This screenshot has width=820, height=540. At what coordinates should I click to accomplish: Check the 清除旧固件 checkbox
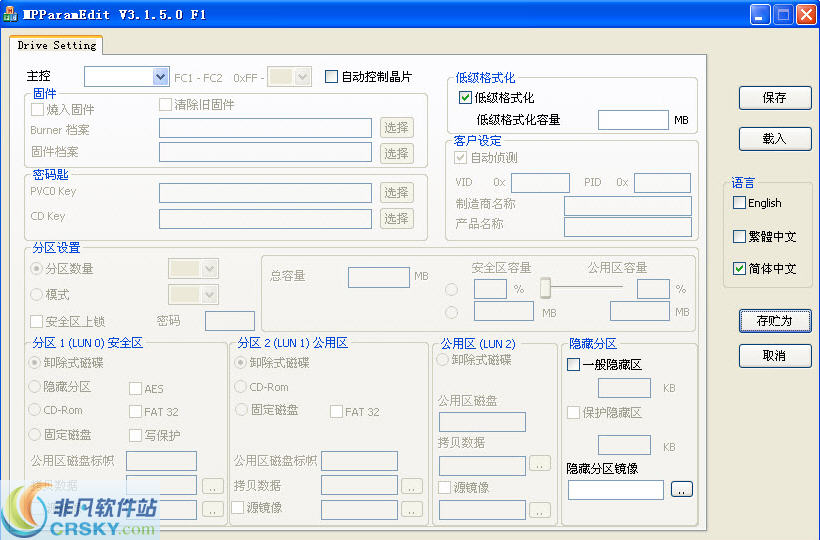(165, 104)
